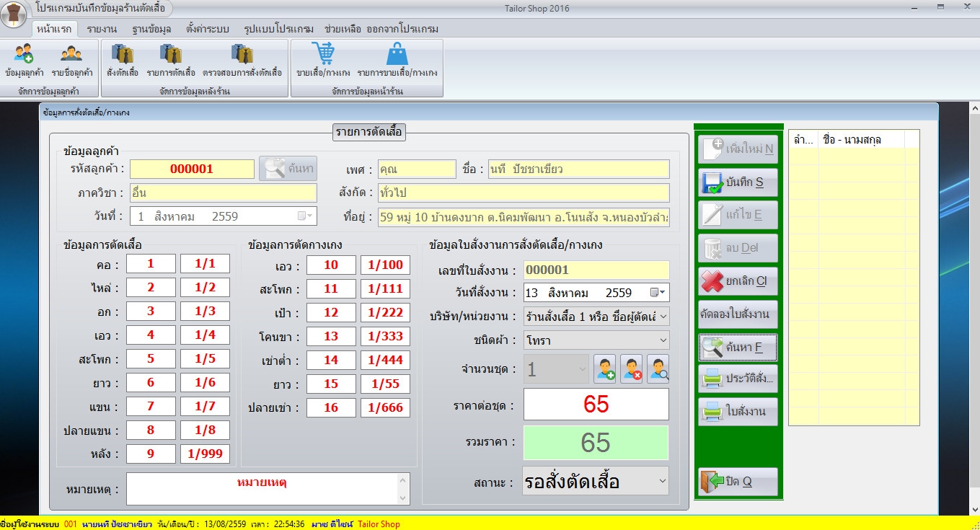
Task: Click the สั่งตัดเสื้อ ribbon icon
Action: (x=123, y=61)
